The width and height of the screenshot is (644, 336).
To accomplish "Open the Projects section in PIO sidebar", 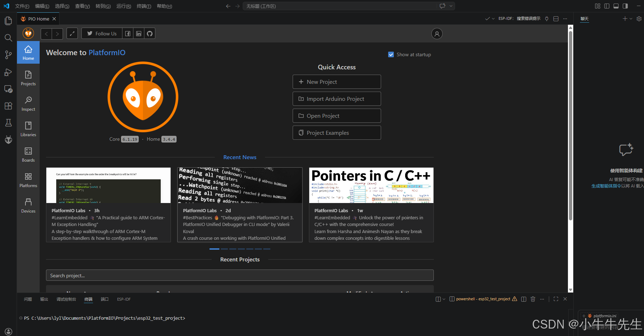I will tap(28, 78).
